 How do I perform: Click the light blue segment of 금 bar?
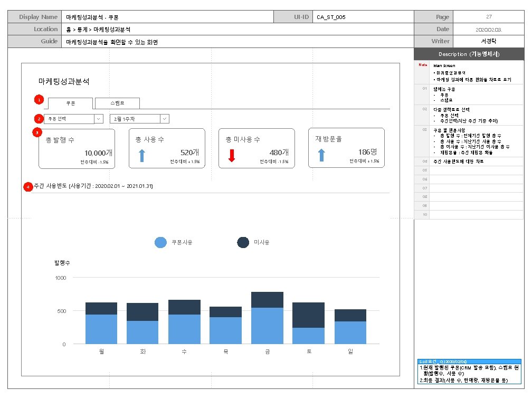(268, 326)
